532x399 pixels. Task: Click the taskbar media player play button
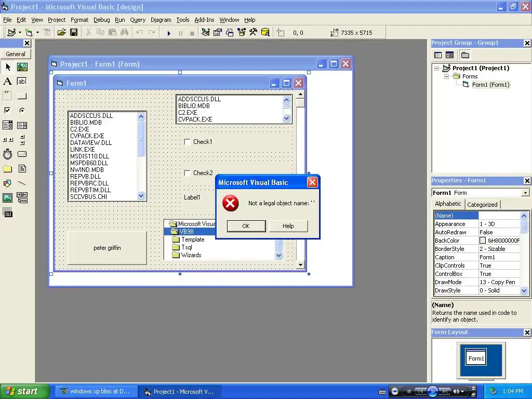432,391
